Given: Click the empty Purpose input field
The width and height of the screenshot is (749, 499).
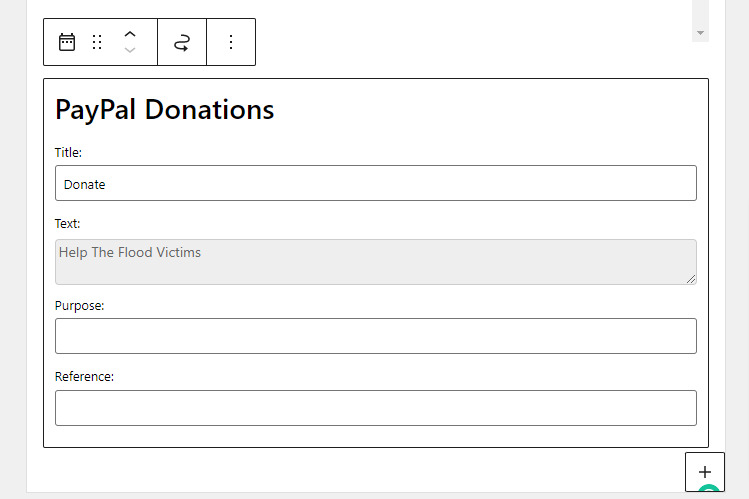Looking at the screenshot, I should pos(376,336).
